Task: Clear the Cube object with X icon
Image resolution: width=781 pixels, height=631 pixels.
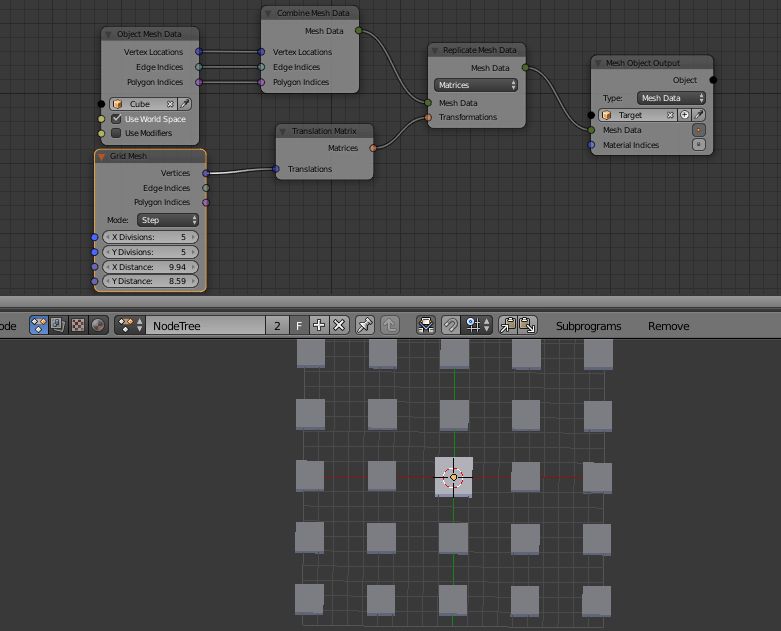Action: tap(170, 104)
